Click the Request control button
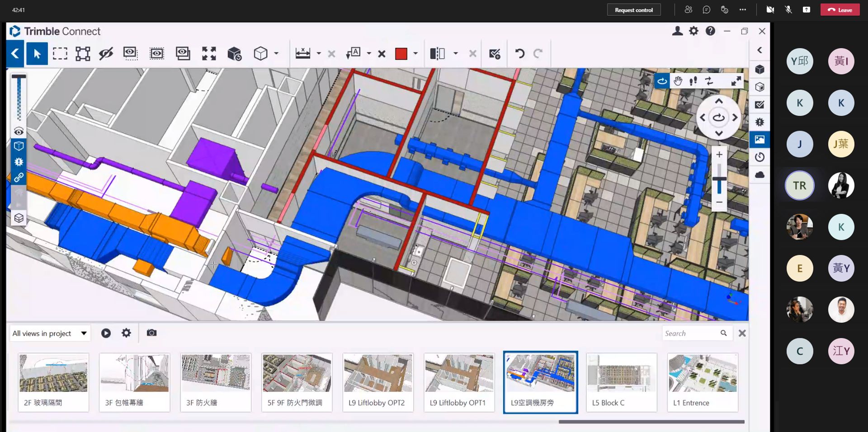The height and width of the screenshot is (432, 868). click(x=633, y=10)
